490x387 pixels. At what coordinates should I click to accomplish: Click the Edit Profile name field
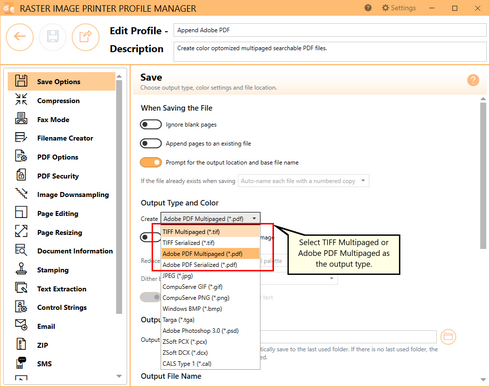point(330,30)
